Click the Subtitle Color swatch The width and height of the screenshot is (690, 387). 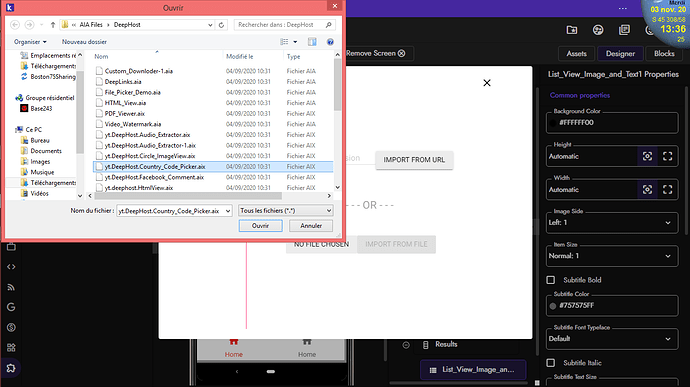553,306
